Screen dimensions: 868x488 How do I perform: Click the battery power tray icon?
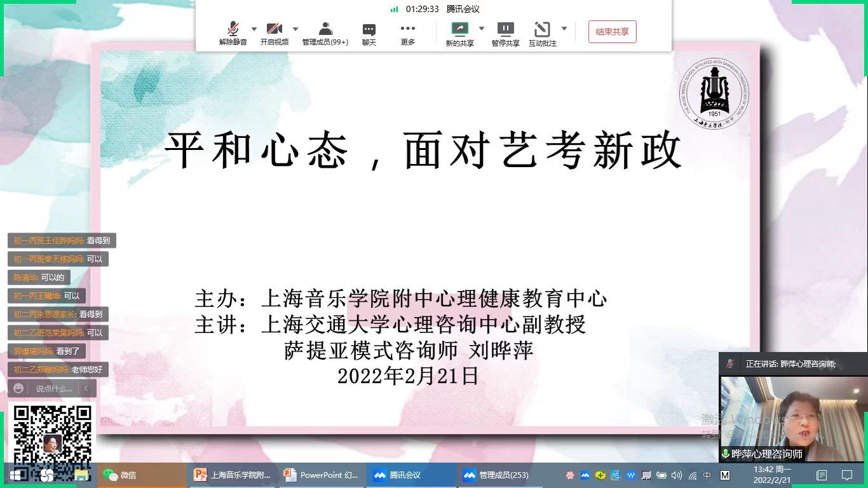661,475
